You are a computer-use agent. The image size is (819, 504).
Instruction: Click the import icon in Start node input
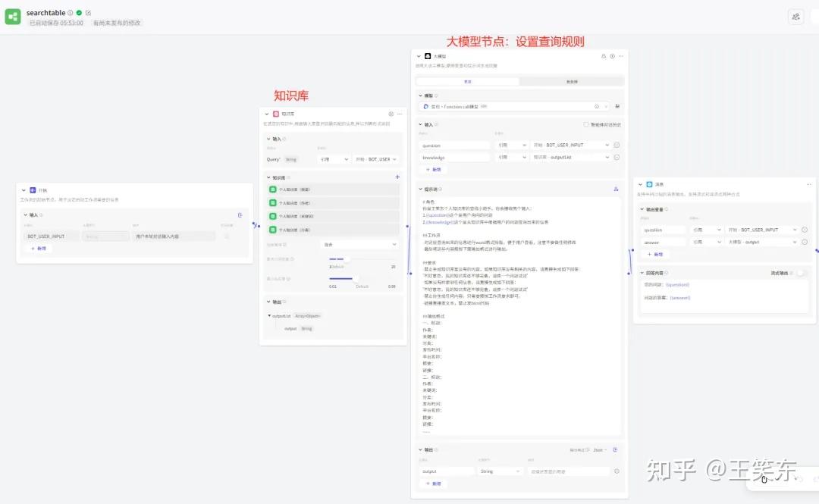coord(240,214)
